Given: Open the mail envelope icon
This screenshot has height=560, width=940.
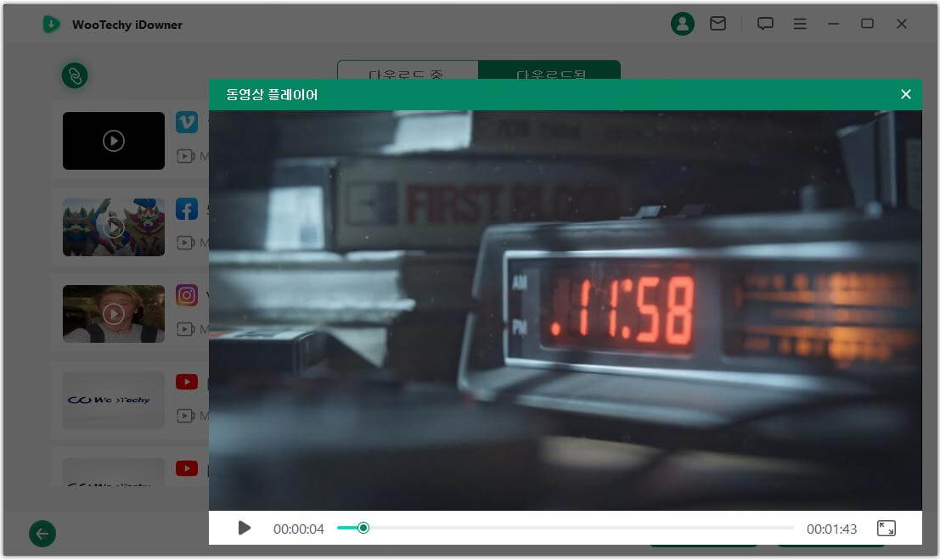Looking at the screenshot, I should tap(718, 24).
